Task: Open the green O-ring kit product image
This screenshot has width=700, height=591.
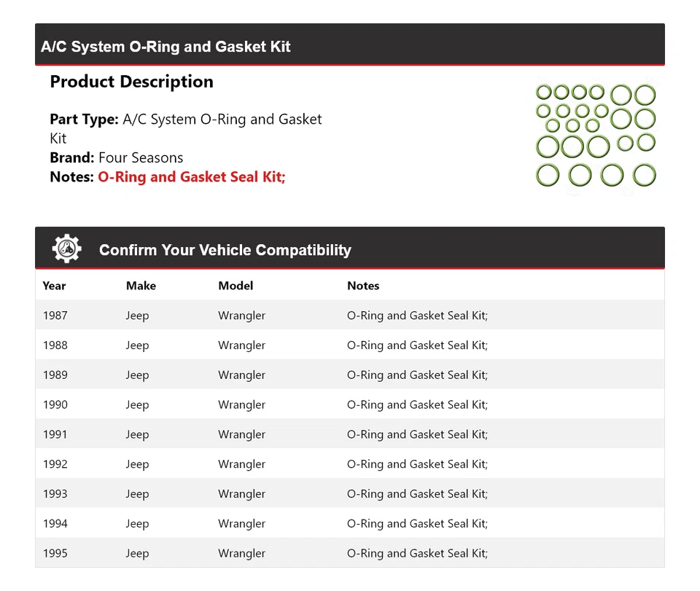Action: click(x=596, y=135)
